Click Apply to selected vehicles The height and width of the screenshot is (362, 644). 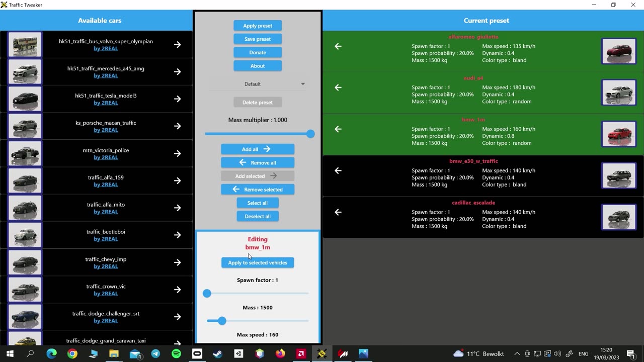tap(258, 262)
